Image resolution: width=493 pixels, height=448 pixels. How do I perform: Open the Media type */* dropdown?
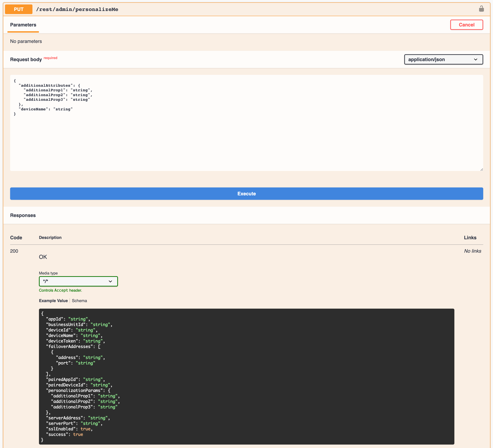click(78, 281)
